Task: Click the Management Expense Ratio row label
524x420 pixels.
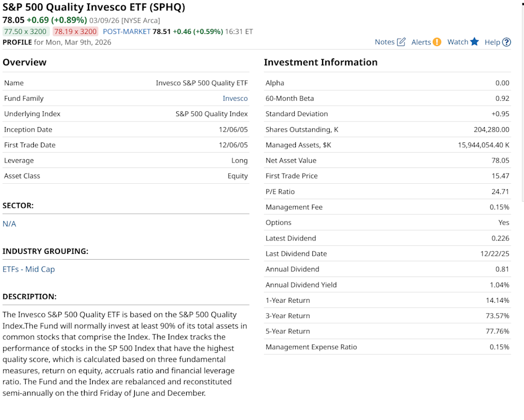Action: (311, 347)
